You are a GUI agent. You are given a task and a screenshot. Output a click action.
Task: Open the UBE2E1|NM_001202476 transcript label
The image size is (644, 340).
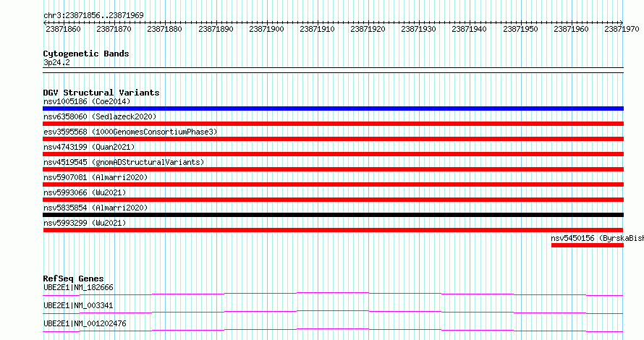click(x=85, y=323)
